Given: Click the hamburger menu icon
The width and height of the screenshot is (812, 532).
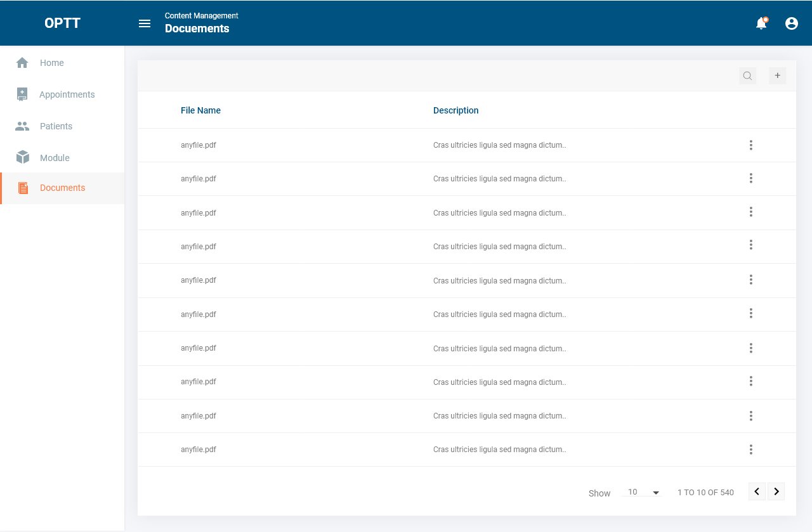Looking at the screenshot, I should 145,23.
